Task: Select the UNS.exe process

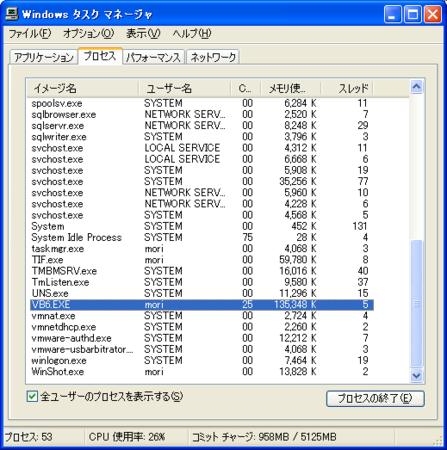Action: click(x=202, y=293)
